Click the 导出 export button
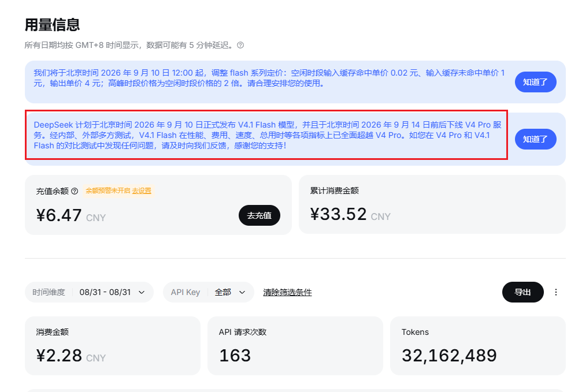The width and height of the screenshot is (582, 392). click(522, 292)
